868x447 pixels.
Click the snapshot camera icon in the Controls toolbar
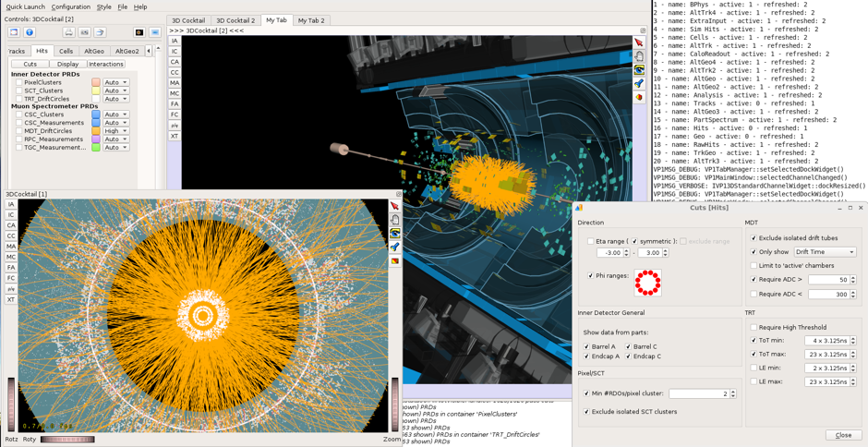[84, 32]
